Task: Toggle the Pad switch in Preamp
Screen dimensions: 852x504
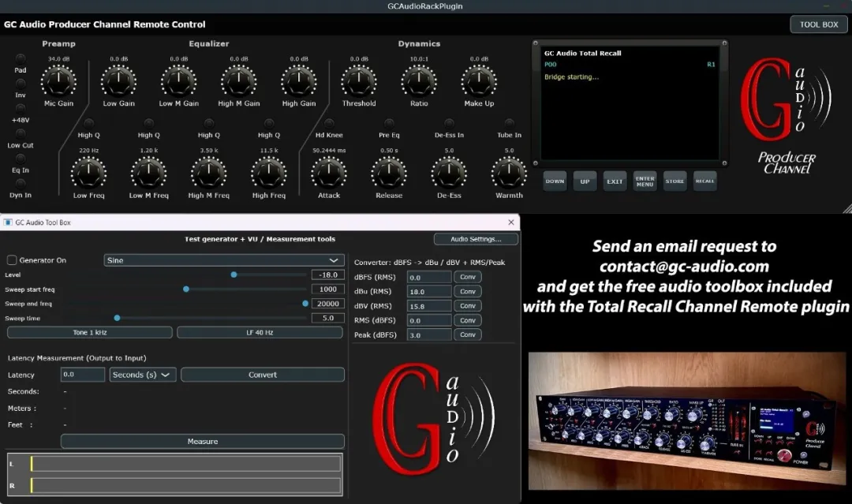Action: point(21,58)
